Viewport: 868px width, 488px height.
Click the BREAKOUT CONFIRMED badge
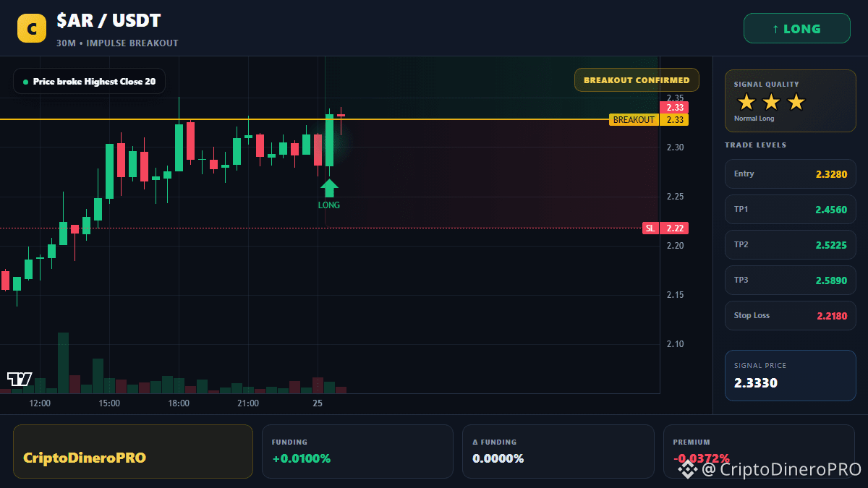[x=637, y=80]
